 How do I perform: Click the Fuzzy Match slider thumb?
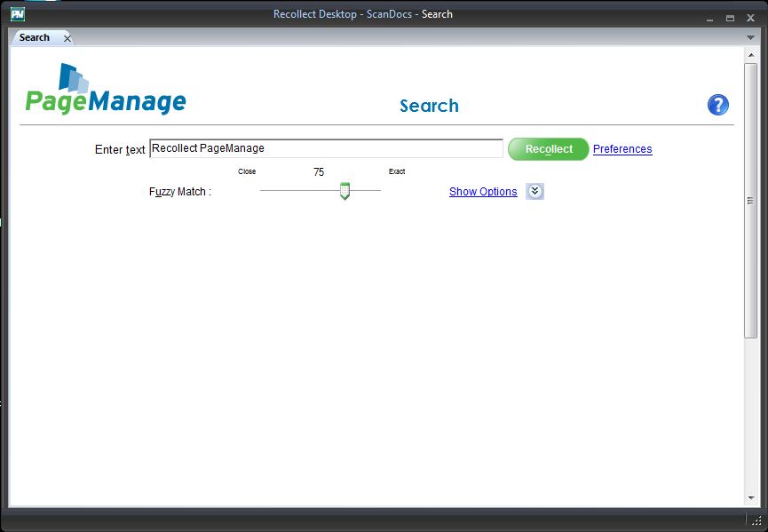pos(344,191)
